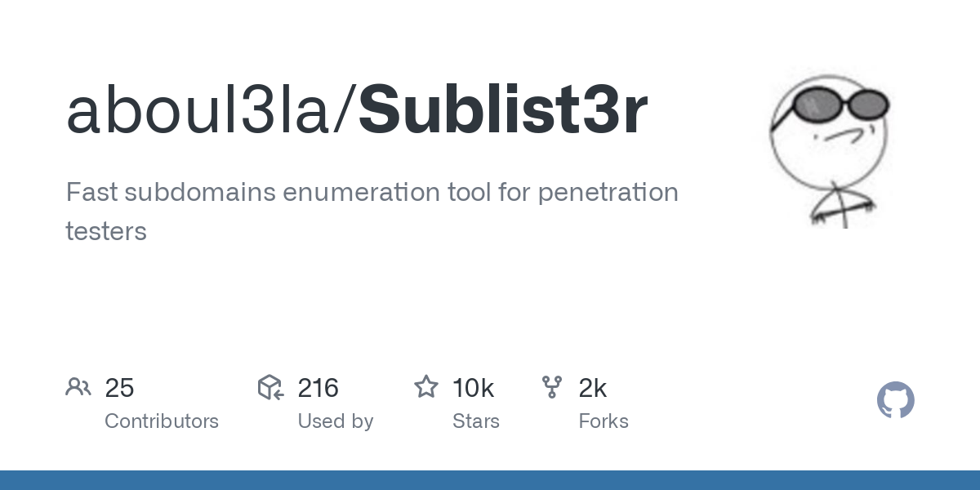Viewport: 980px width, 490px height.
Task: Click the Used by package icon
Action: click(270, 387)
